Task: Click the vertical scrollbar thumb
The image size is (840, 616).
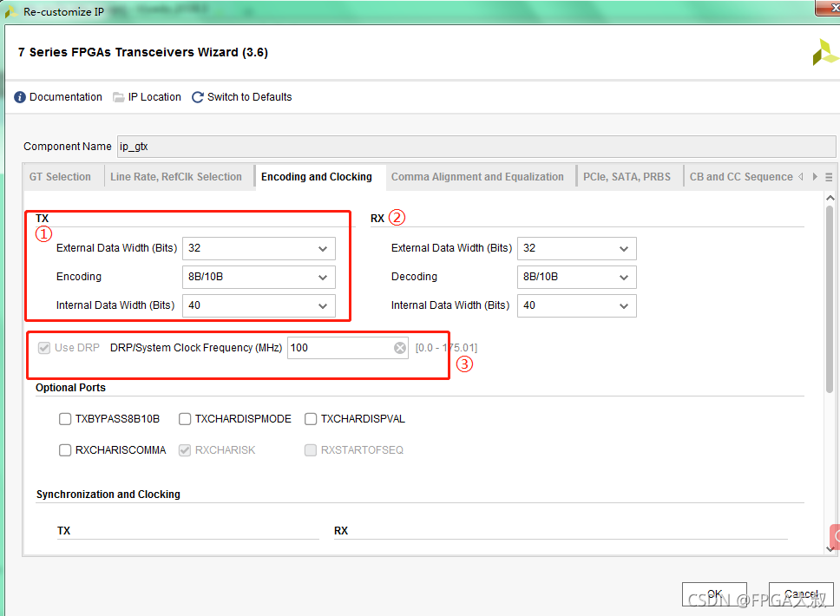Action: tap(830, 300)
